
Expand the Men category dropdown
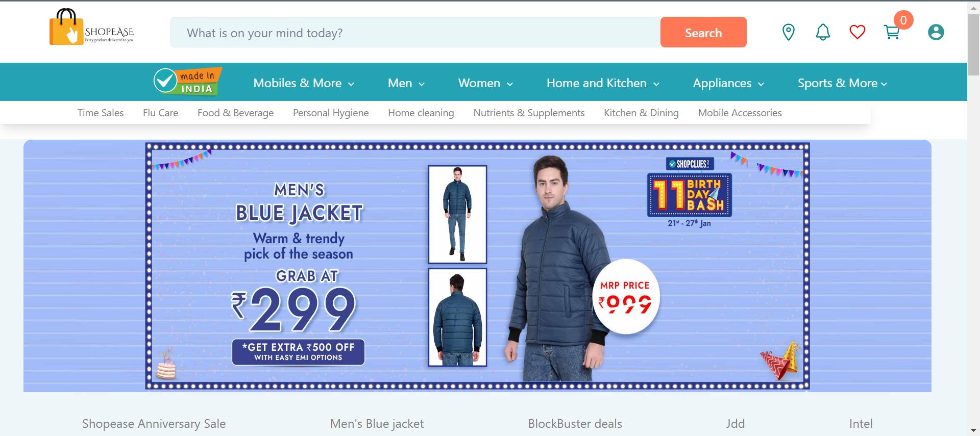tap(406, 83)
